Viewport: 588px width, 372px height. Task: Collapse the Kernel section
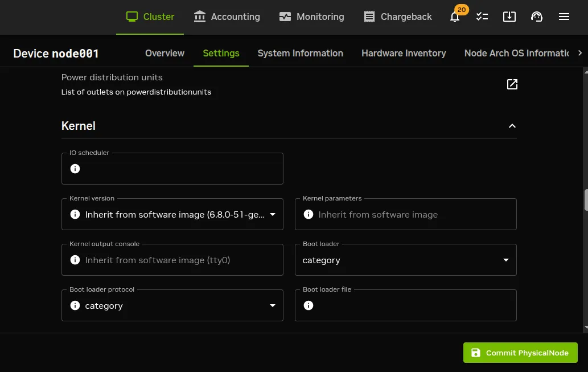pos(512,126)
